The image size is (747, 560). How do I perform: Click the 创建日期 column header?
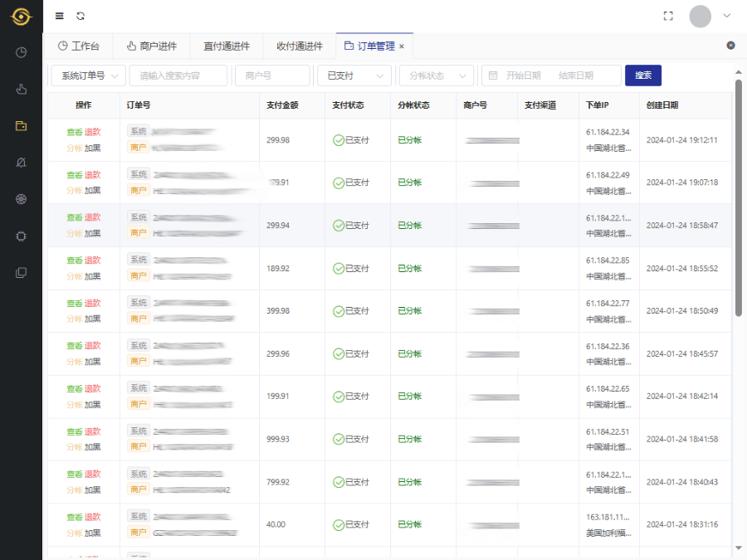click(662, 105)
